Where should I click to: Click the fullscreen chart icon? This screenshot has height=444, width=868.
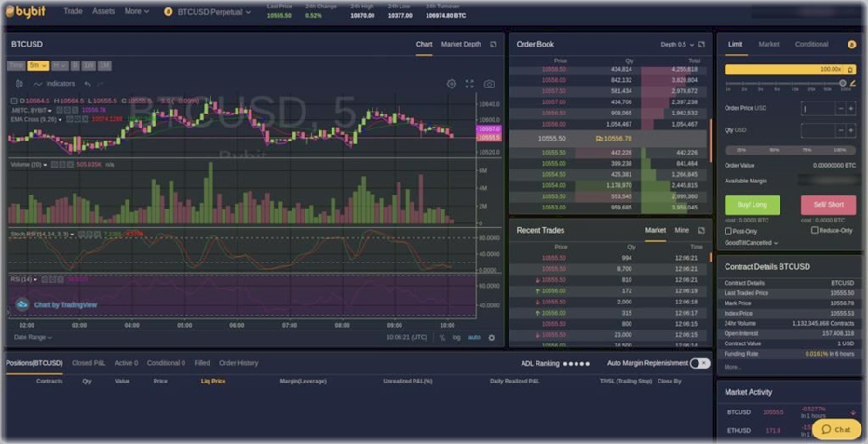coord(469,84)
